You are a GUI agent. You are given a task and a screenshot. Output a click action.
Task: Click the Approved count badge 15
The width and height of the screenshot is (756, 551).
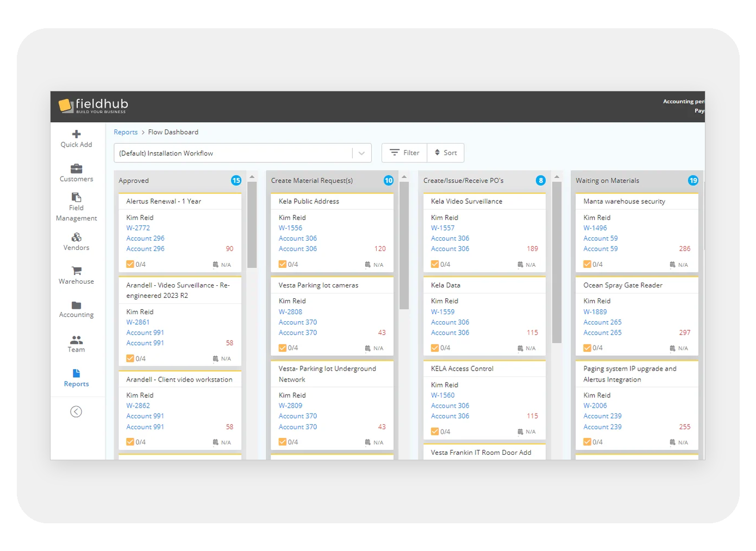click(236, 180)
